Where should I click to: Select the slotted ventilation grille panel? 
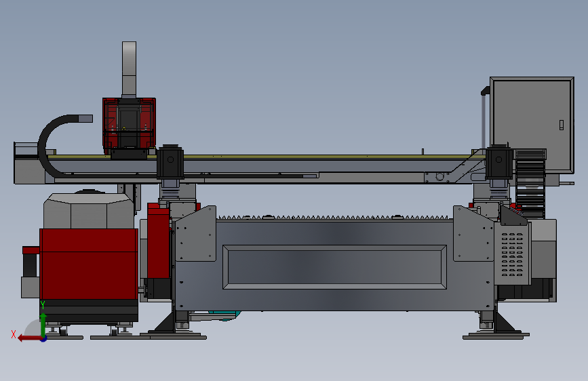pos(512,254)
